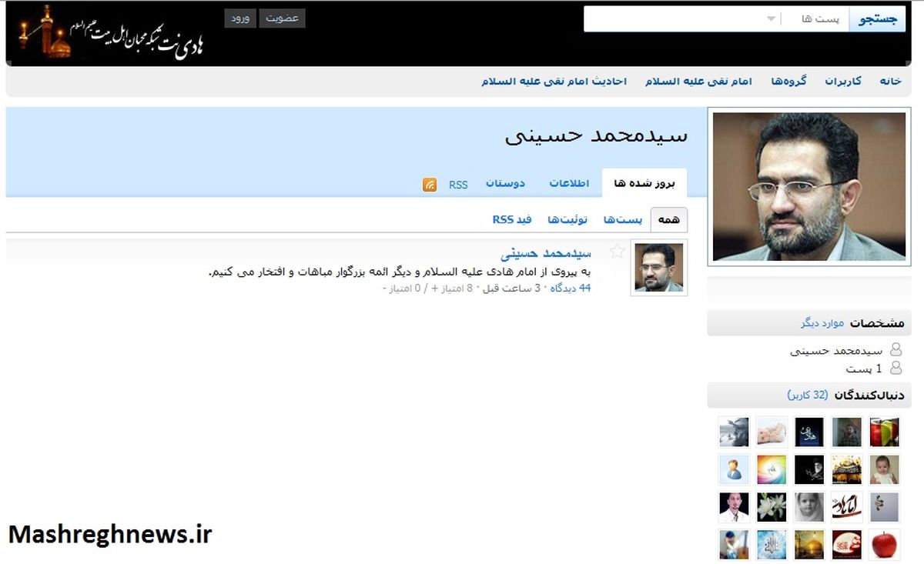Open the light blue calligraphy follower avatar
The height and width of the screenshot is (564, 924).
tap(772, 544)
